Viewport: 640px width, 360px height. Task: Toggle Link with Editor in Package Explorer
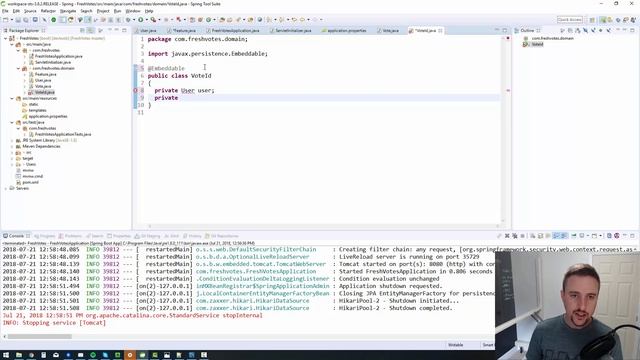pos(91,31)
